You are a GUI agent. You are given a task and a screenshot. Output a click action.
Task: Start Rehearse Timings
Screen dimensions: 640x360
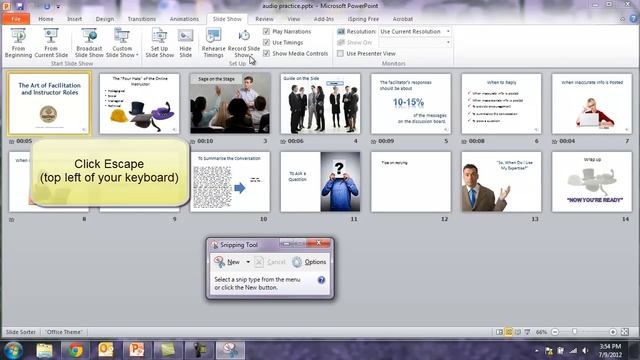click(213, 43)
